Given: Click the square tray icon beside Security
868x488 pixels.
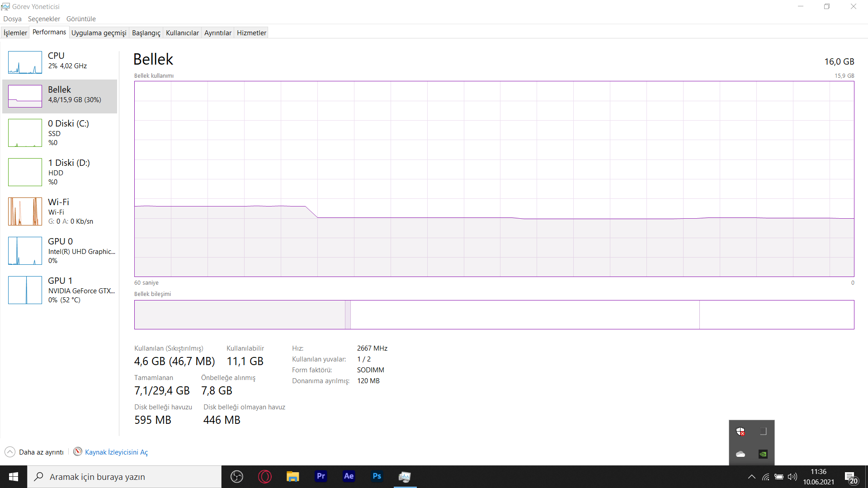Looking at the screenshot, I should point(763,432).
